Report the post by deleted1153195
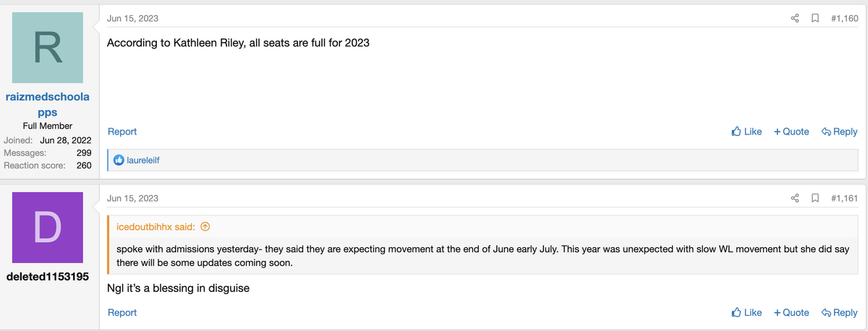 pos(122,312)
